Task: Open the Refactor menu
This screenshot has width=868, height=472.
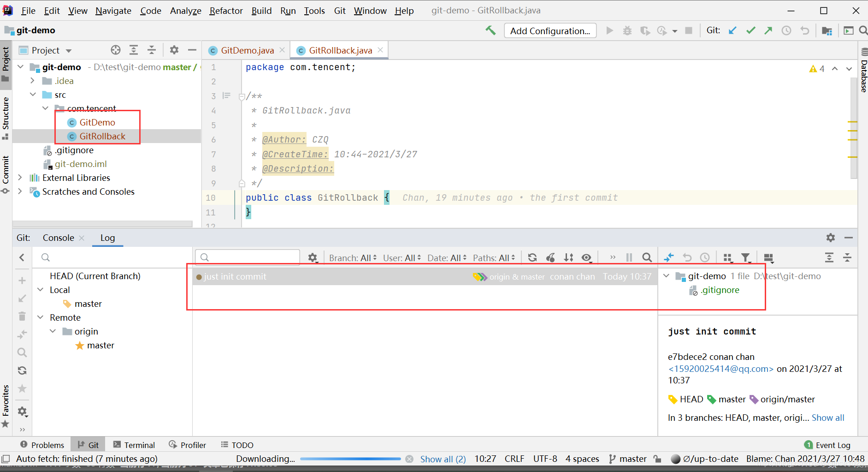Action: (x=226, y=11)
